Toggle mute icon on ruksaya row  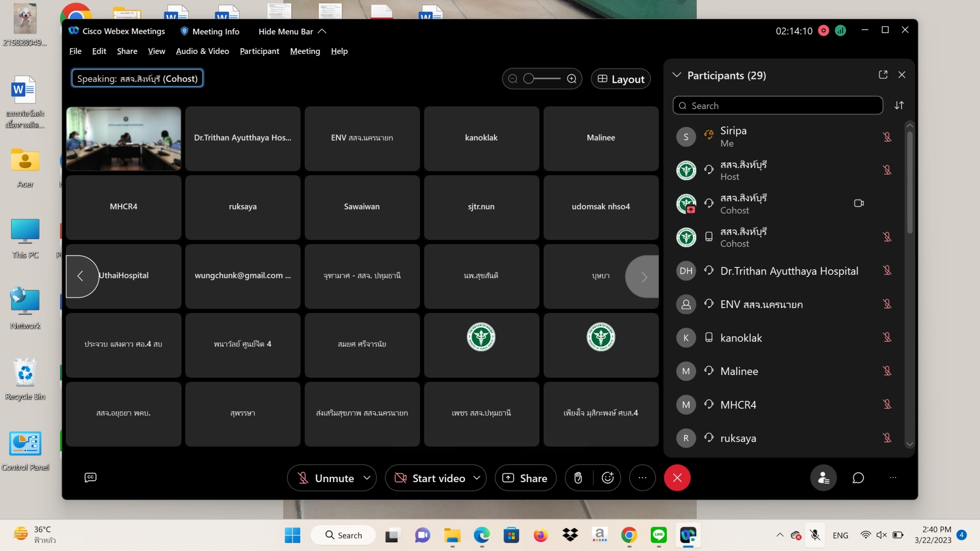coord(887,438)
